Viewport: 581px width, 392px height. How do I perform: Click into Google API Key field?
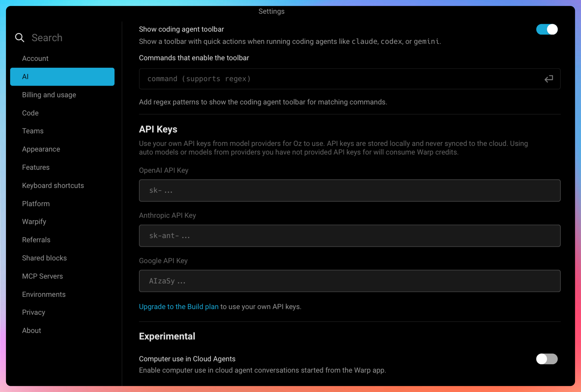pos(349,281)
